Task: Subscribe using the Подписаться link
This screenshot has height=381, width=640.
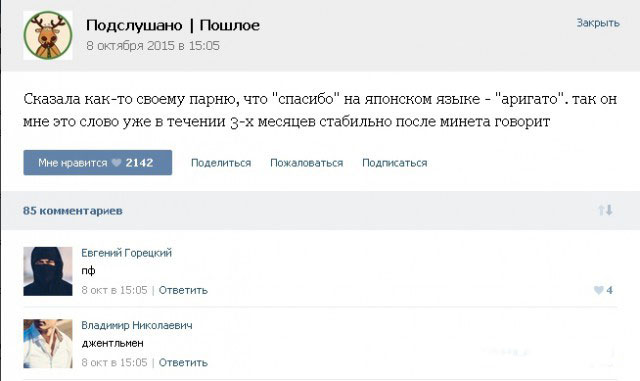Action: point(395,163)
